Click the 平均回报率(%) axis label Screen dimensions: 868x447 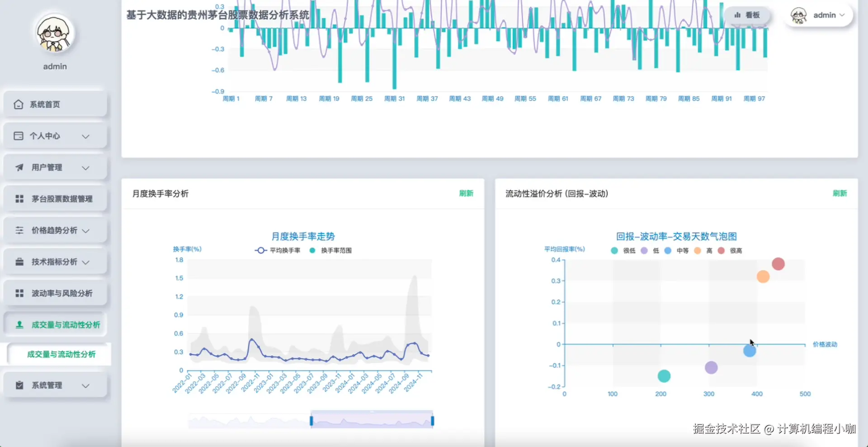(564, 249)
